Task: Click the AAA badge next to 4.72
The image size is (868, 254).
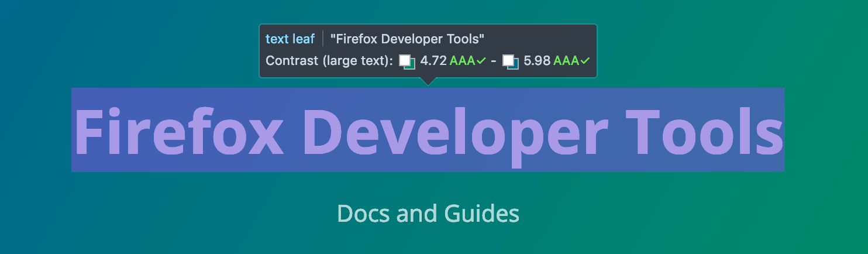Action: 462,61
